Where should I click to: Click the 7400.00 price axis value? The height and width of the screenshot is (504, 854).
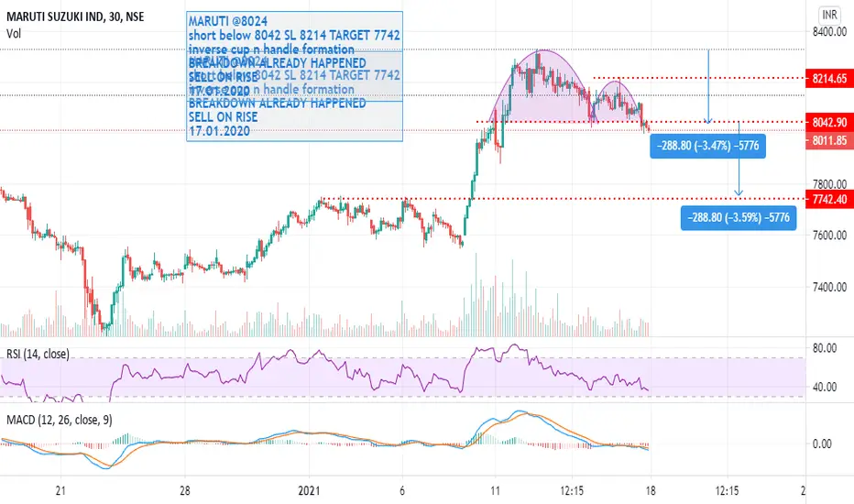tap(829, 287)
